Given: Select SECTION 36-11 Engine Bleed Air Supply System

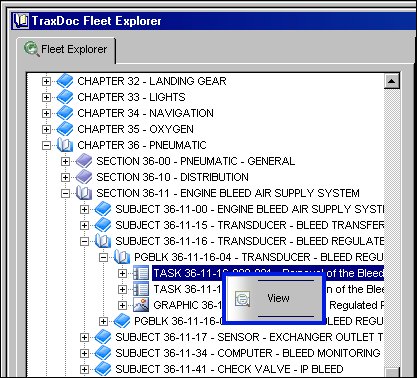Looking at the screenshot, I should click(x=228, y=193).
